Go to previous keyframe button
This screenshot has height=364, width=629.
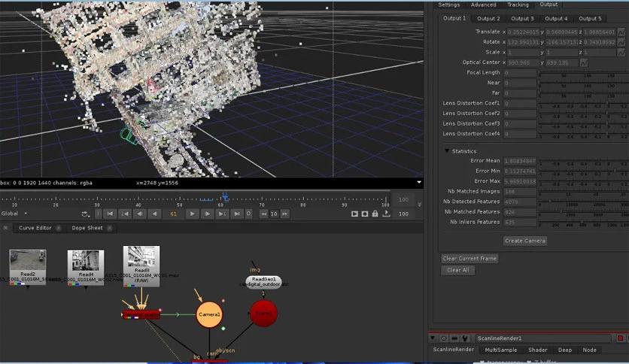pos(125,214)
